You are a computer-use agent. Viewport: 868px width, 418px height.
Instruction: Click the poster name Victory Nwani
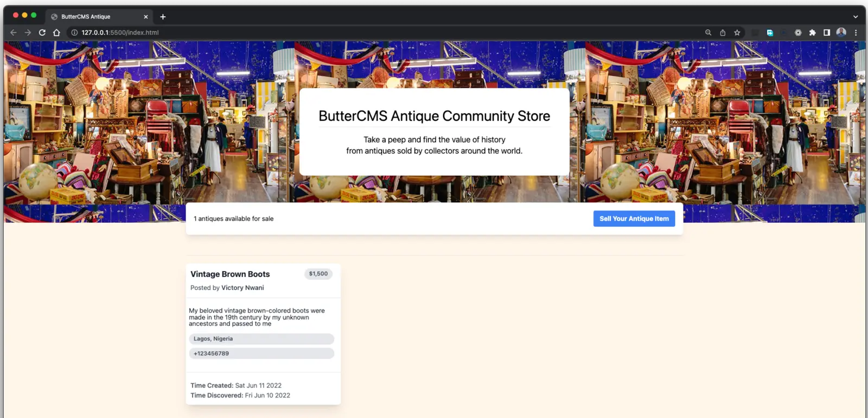point(242,288)
